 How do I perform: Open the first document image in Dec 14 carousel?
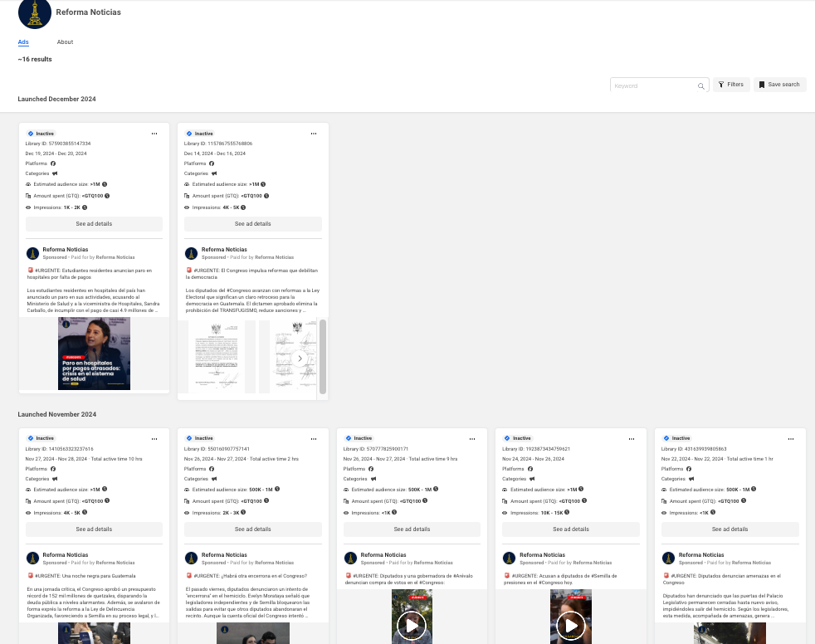pos(217,357)
